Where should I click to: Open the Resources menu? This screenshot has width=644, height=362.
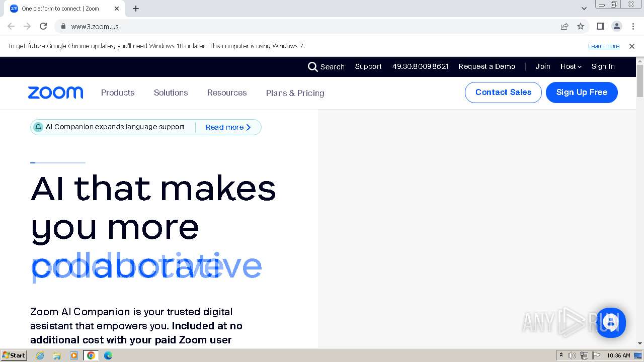[x=227, y=93]
